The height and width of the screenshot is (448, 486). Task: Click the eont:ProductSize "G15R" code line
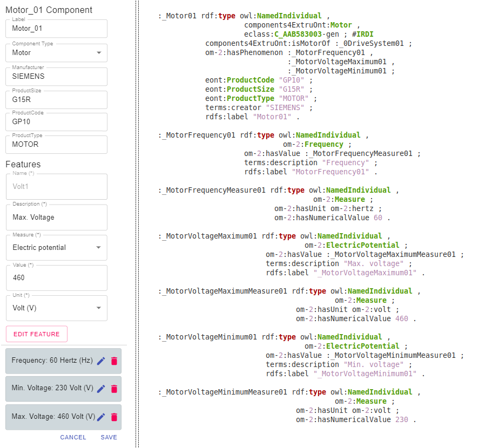[x=259, y=89]
